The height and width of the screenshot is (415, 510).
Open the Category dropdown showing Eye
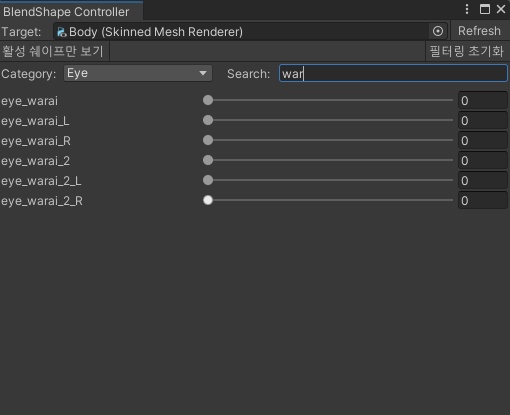point(138,73)
